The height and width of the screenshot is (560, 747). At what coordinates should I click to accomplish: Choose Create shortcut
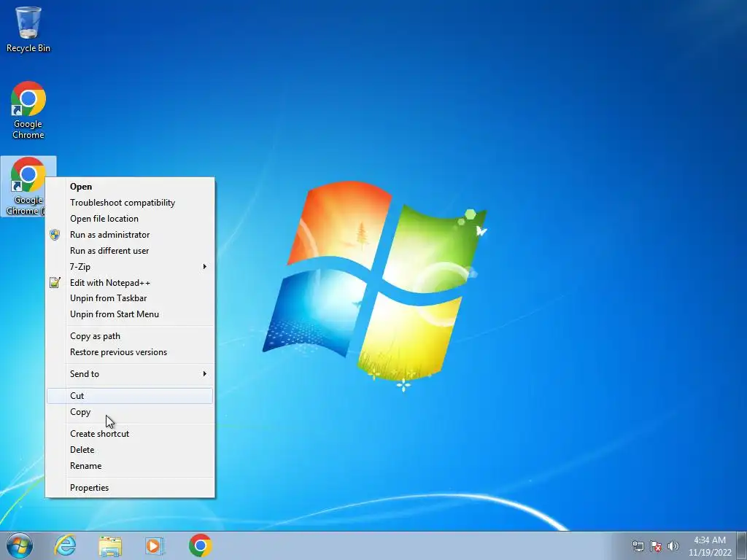tap(130, 434)
